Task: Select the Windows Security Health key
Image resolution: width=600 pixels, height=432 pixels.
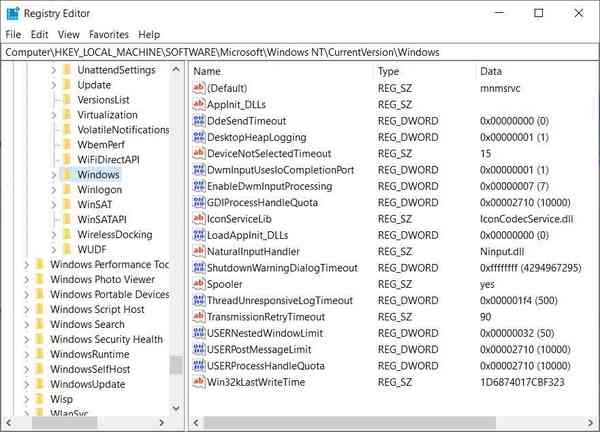Action: coord(106,339)
